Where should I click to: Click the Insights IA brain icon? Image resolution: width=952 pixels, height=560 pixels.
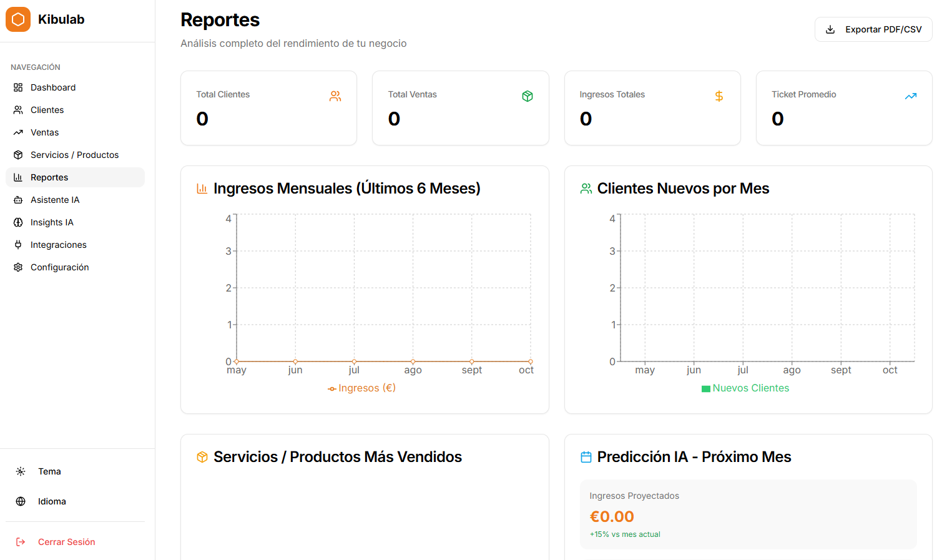pyautogui.click(x=18, y=222)
